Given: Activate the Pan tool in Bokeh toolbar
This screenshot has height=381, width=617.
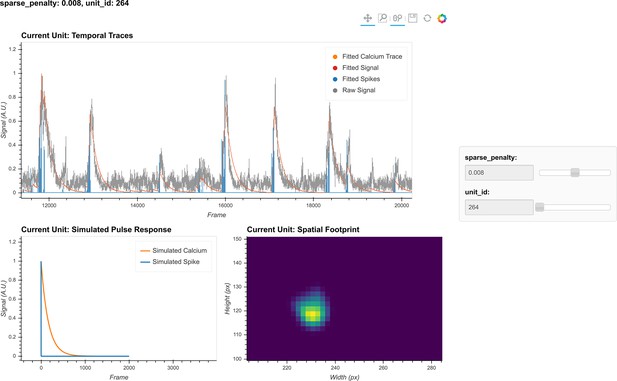Looking at the screenshot, I should [x=368, y=18].
